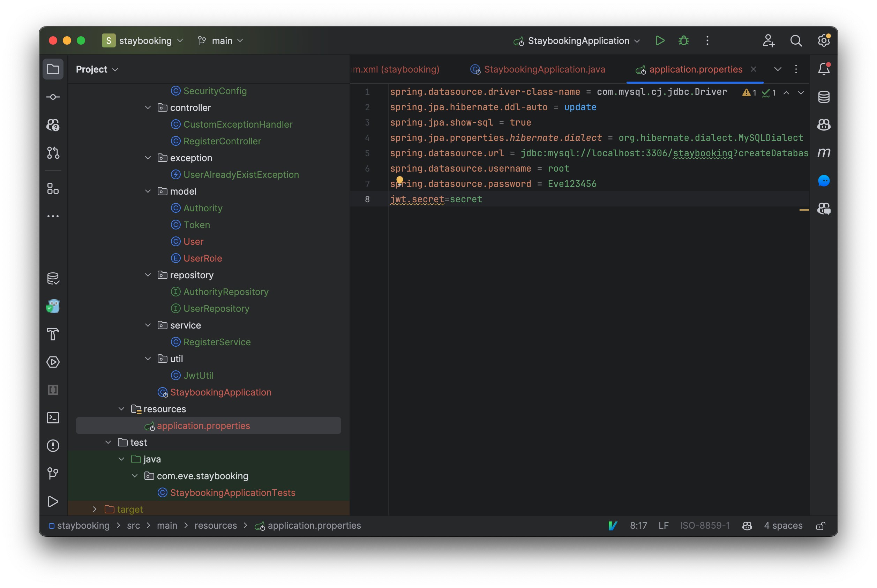Click the 4 spaces indentation setting

(782, 525)
